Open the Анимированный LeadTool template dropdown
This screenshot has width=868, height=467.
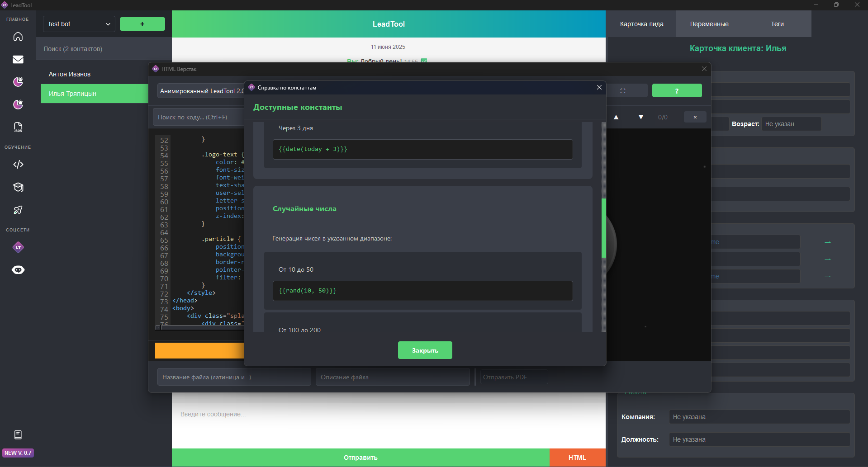click(201, 91)
